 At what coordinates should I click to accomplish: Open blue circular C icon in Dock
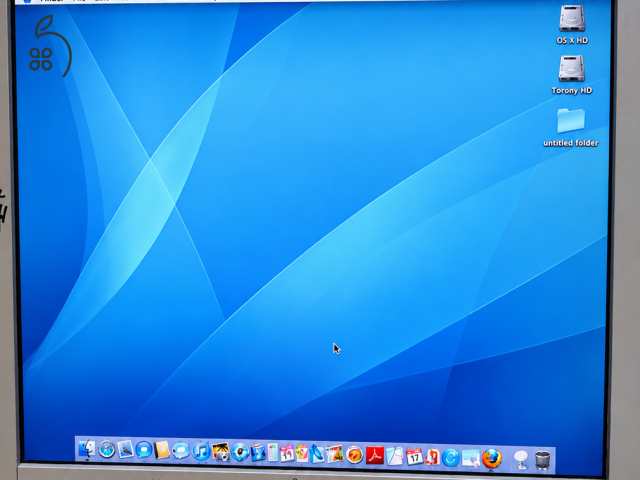(x=451, y=458)
